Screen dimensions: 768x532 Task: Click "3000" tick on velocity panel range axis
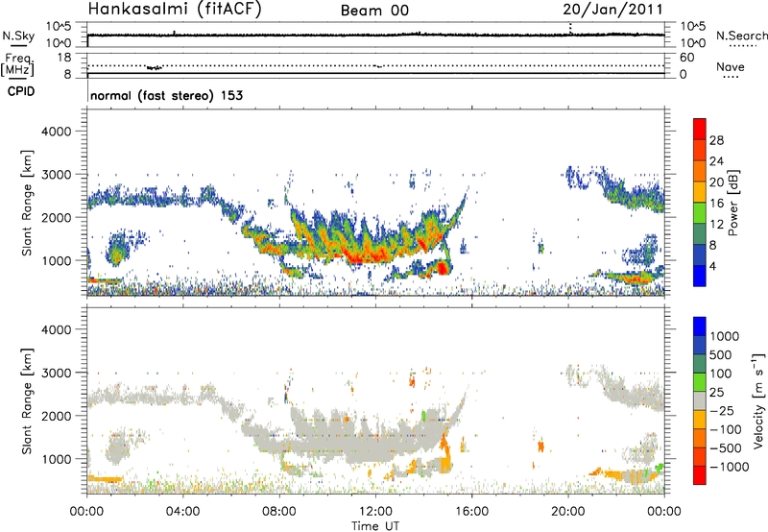point(56,373)
